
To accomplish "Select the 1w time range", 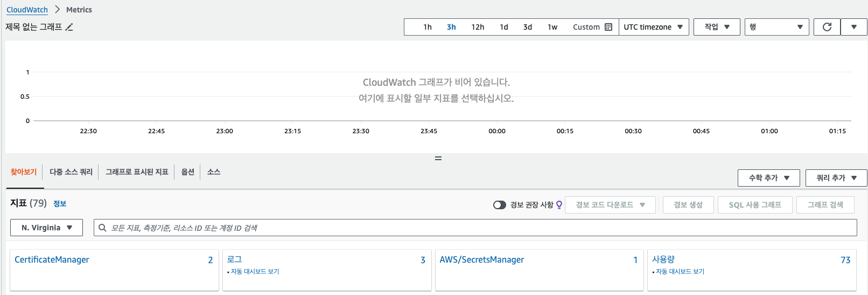I will pos(552,27).
